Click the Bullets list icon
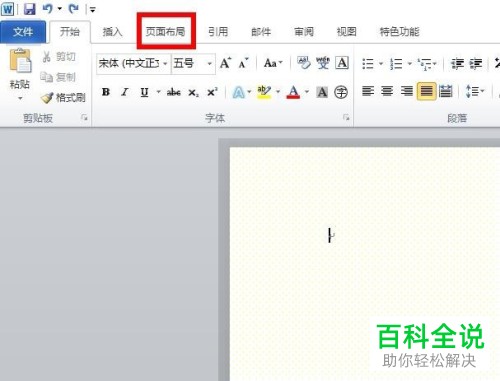 click(x=368, y=63)
